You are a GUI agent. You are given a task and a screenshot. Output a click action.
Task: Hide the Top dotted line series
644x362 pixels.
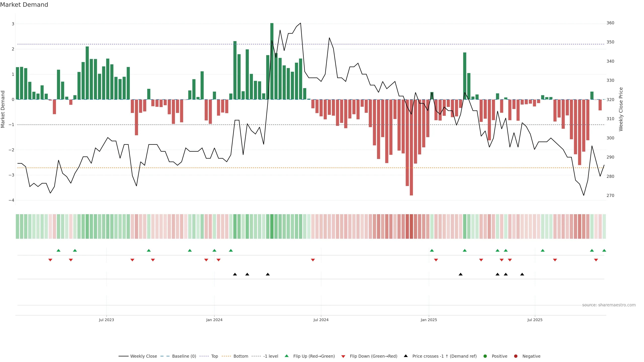(214, 356)
